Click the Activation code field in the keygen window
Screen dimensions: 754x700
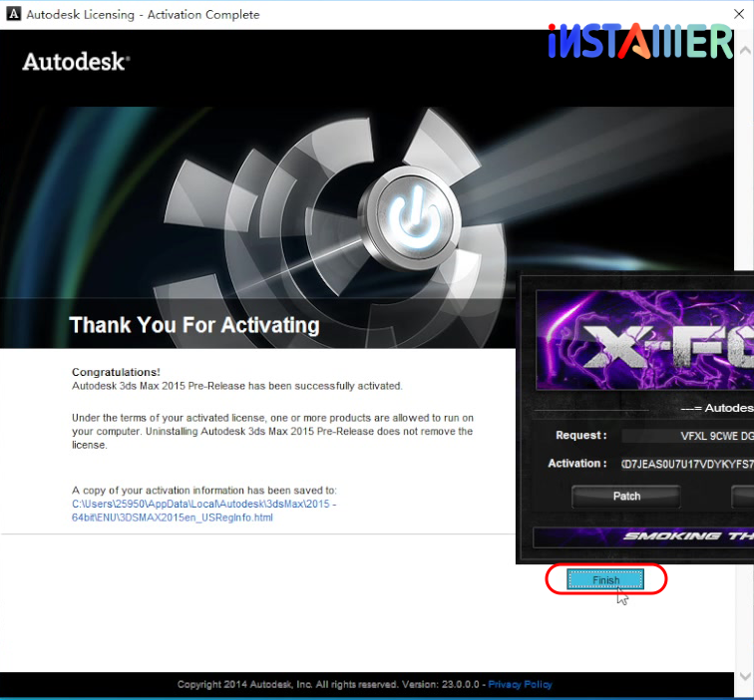click(x=687, y=464)
